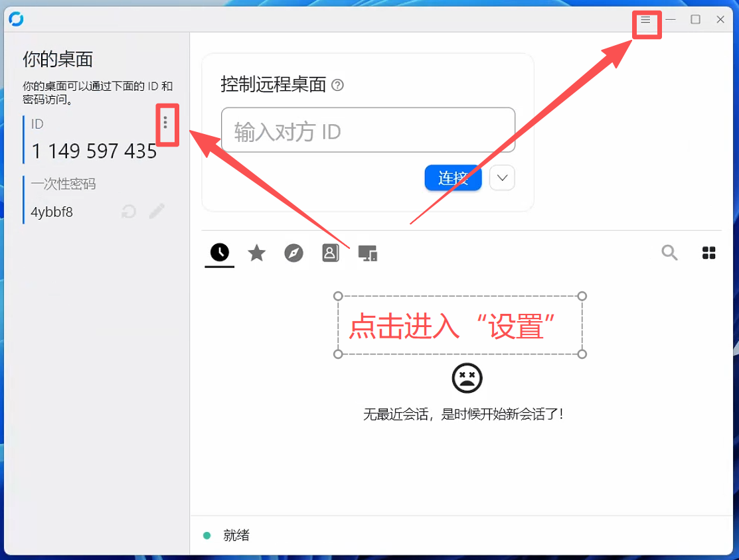Screen dimensions: 739x560
Task: Select the recent sessions clock tab
Action: pyautogui.click(x=220, y=252)
